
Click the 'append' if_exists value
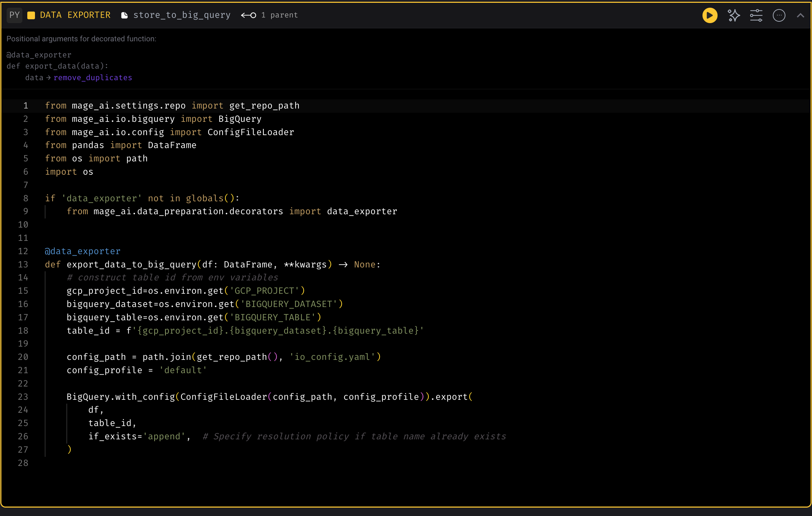[x=164, y=437]
